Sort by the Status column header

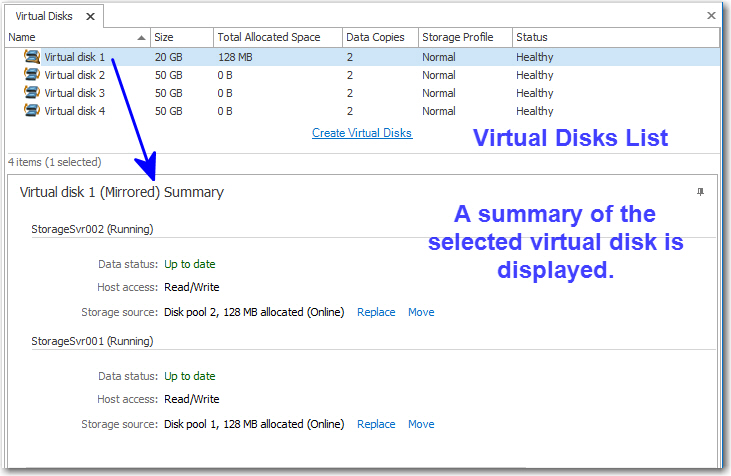[x=615, y=37]
